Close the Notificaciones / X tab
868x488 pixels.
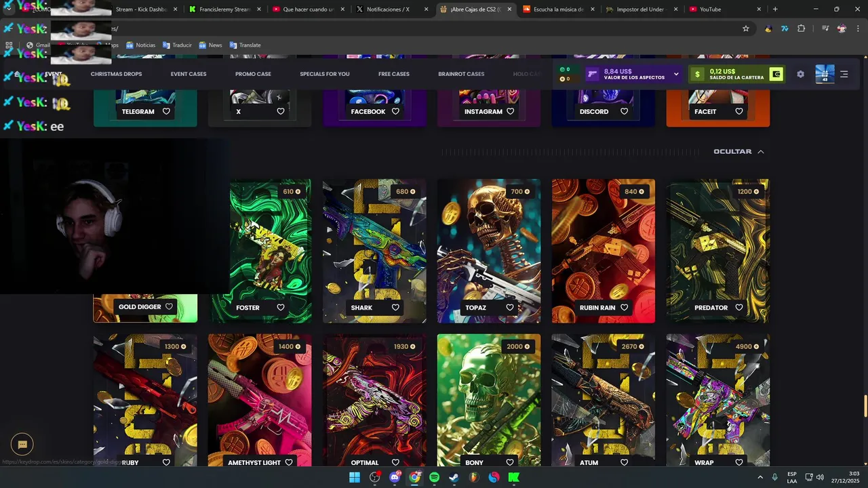tap(426, 9)
